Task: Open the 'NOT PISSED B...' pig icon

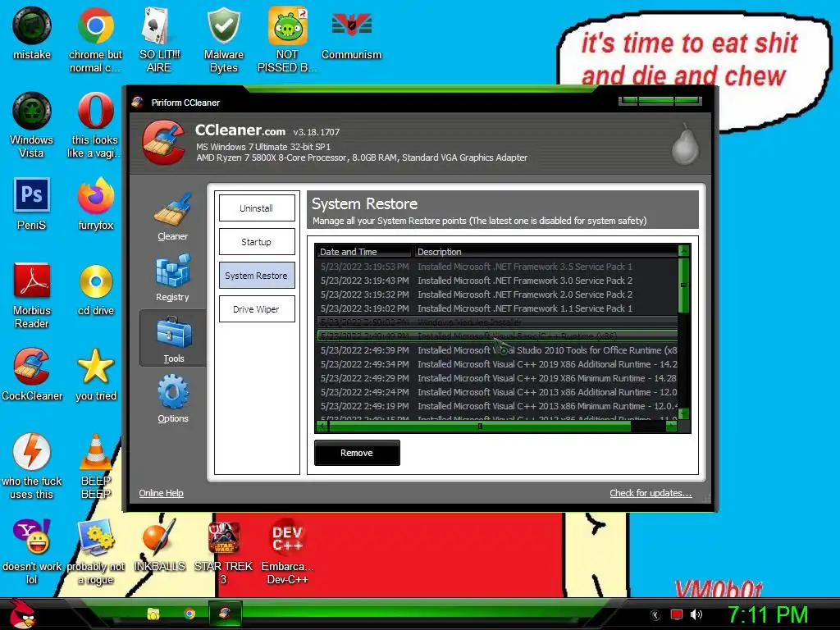Action: (x=287, y=39)
